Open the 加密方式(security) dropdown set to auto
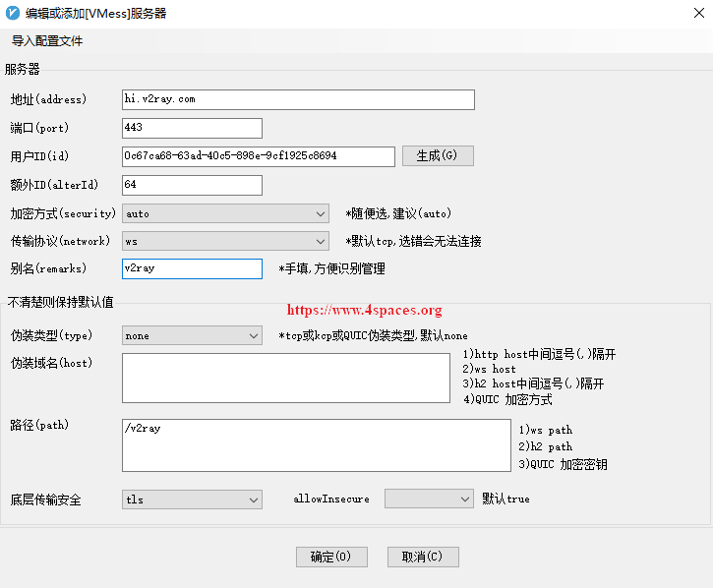The image size is (713, 588). click(225, 213)
